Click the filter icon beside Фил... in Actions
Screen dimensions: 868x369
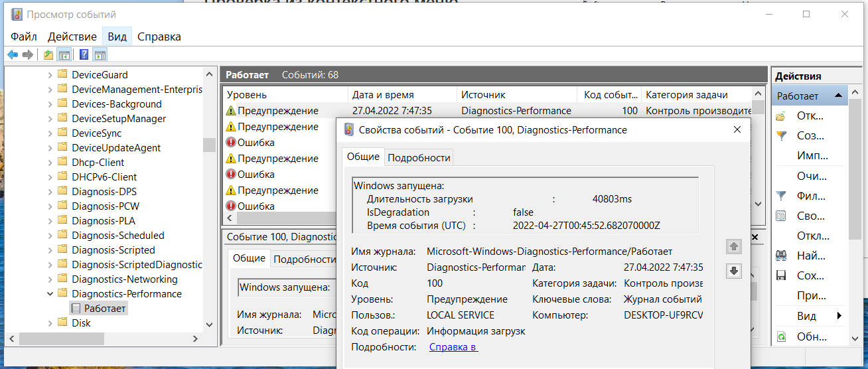[781, 196]
